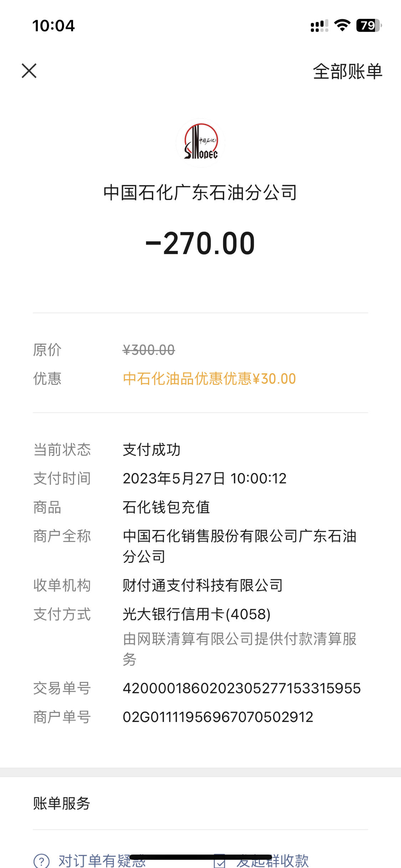Image resolution: width=401 pixels, height=868 pixels.
Task: Start 发起群收款 group collection
Action: click(272, 861)
